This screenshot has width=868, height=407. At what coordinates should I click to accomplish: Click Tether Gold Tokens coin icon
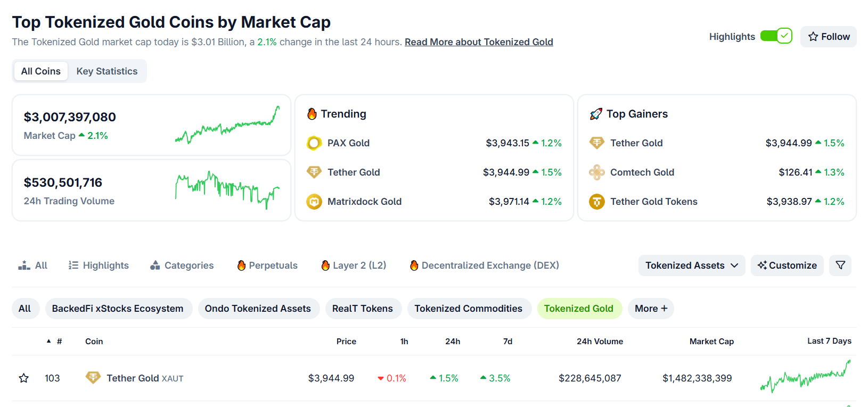tap(596, 202)
